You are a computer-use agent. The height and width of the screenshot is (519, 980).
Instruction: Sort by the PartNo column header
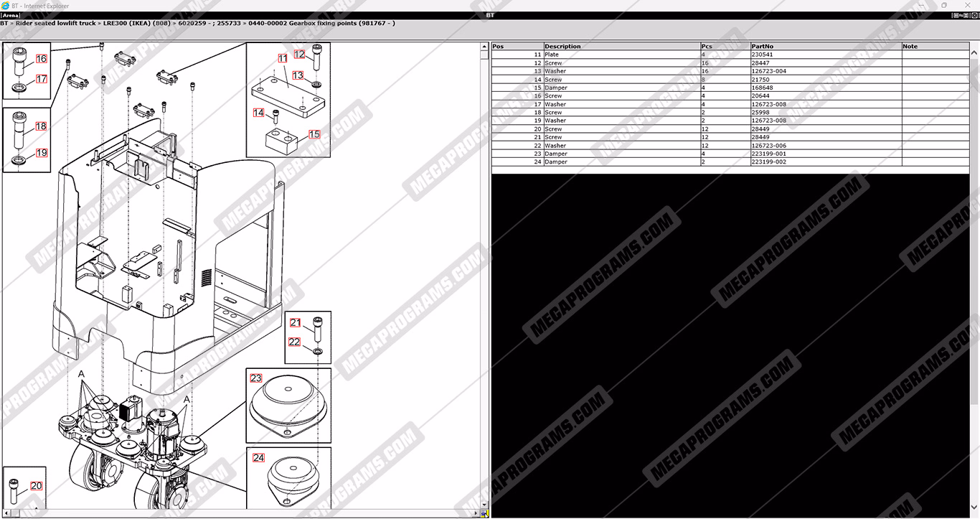coord(762,46)
